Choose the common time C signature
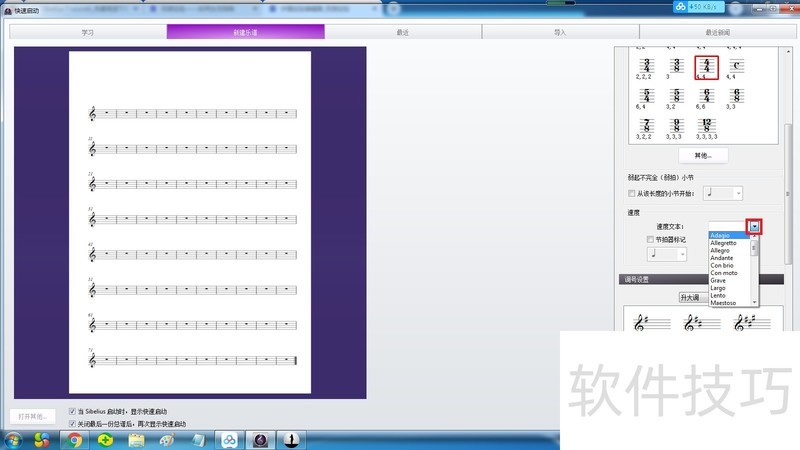 click(x=736, y=65)
